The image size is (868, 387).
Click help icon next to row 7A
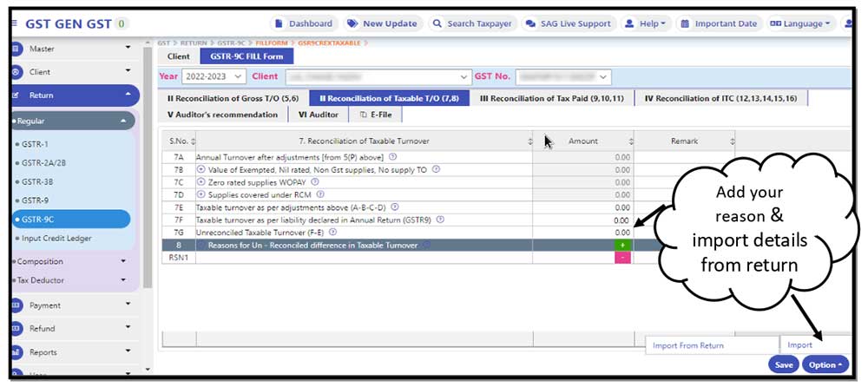[x=392, y=157]
